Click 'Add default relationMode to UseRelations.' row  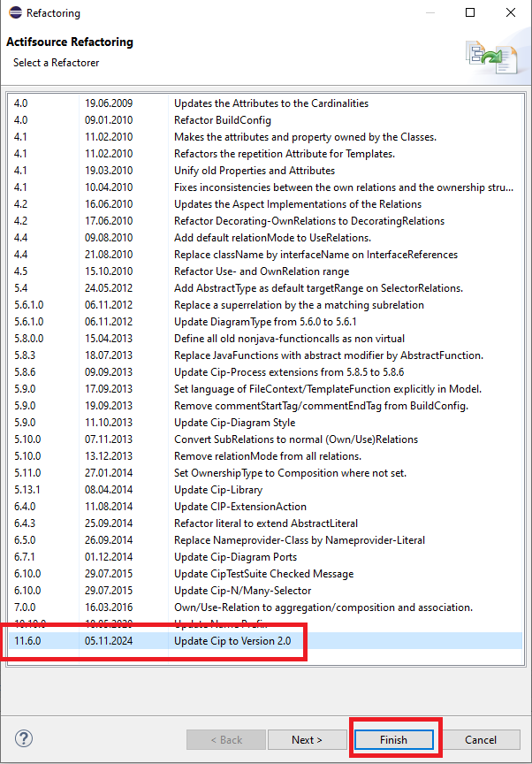272,238
